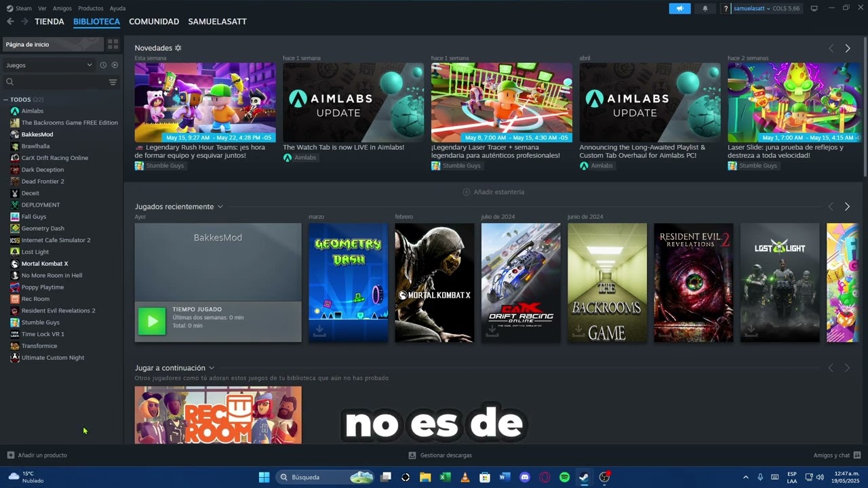Viewport: 868px width, 488px height.
Task: Click the green play button for BakkesMod
Action: (152, 321)
